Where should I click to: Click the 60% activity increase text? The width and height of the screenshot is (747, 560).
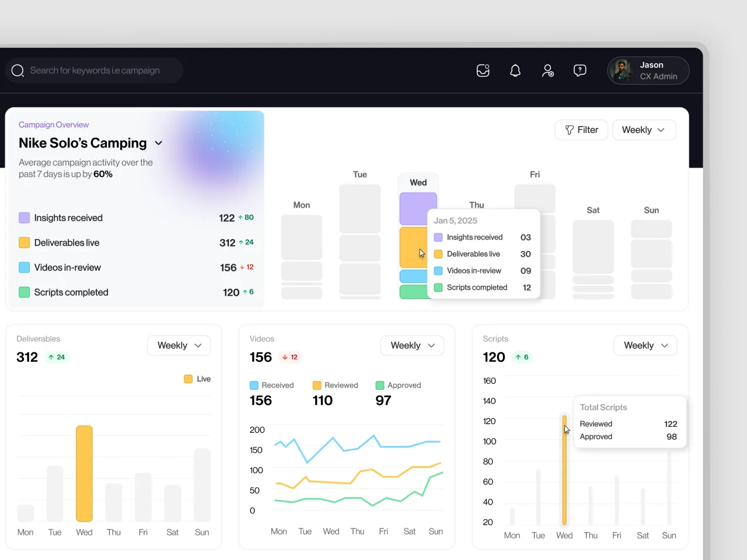103,174
